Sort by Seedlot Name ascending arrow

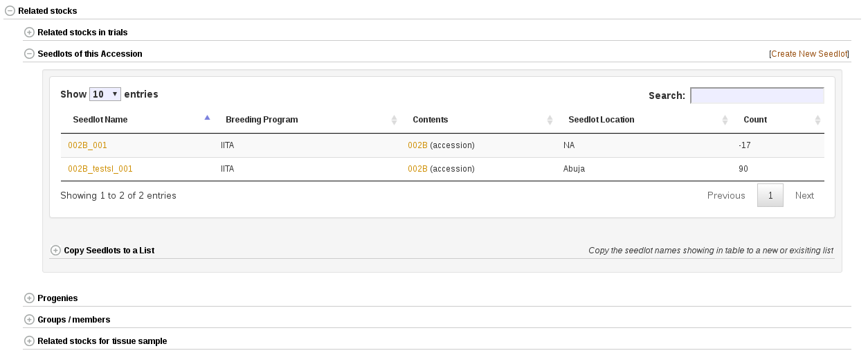tap(207, 118)
